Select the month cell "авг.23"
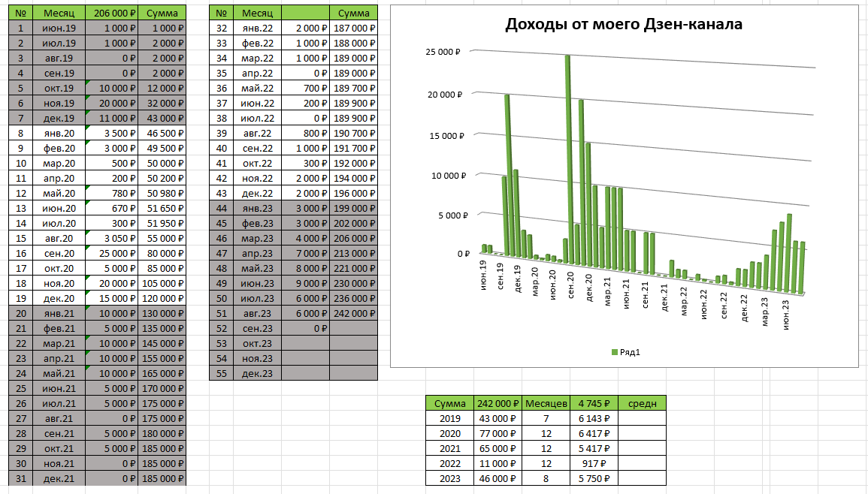Viewport: 868px width, 494px height. [258, 313]
